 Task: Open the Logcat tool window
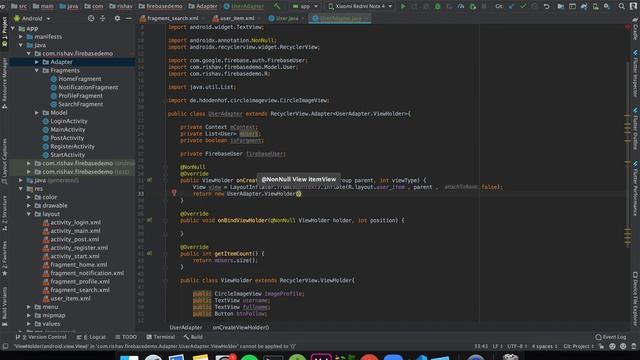(91, 337)
